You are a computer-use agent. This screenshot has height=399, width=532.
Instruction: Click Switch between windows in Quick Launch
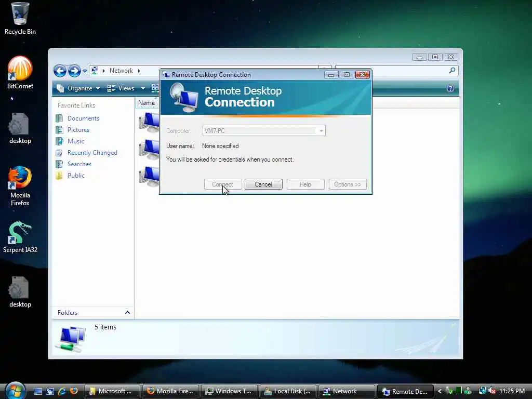click(50, 391)
